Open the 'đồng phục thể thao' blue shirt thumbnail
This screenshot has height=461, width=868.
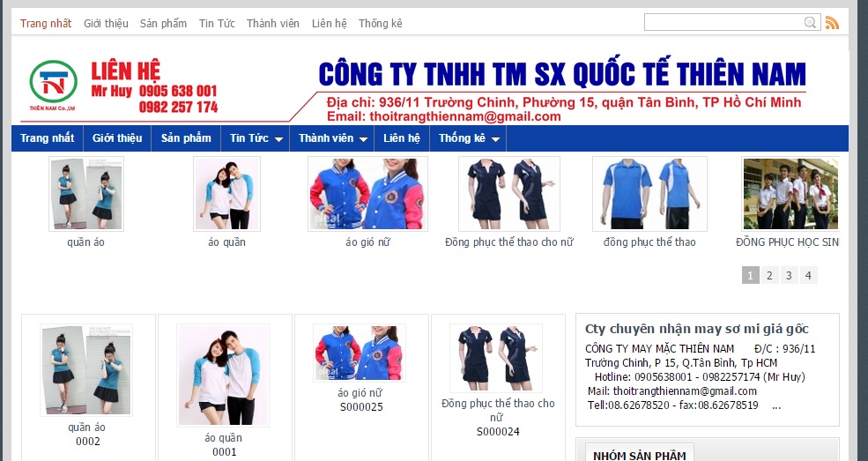tap(649, 194)
